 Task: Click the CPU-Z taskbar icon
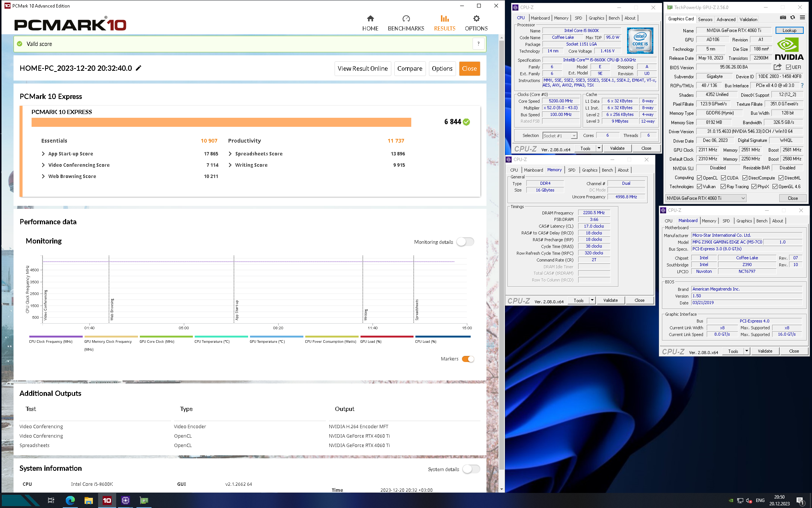pos(126,500)
